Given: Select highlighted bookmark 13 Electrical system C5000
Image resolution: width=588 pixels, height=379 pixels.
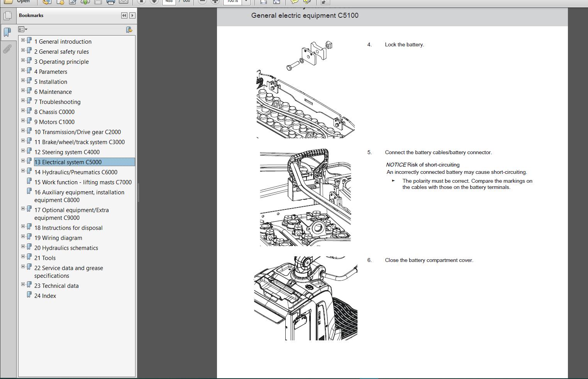Looking at the screenshot, I should pyautogui.click(x=84, y=162).
